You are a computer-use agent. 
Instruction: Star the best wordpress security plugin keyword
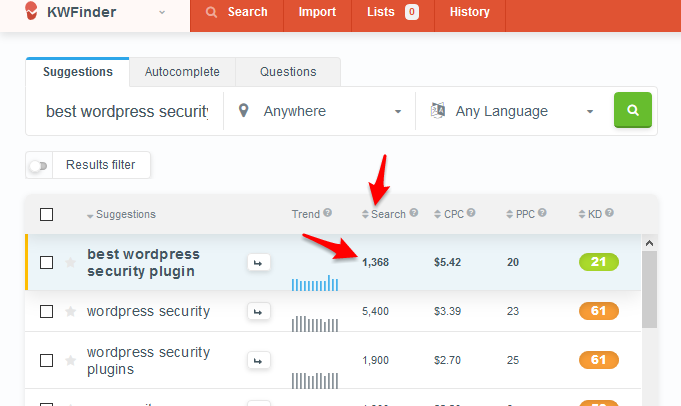(70, 262)
